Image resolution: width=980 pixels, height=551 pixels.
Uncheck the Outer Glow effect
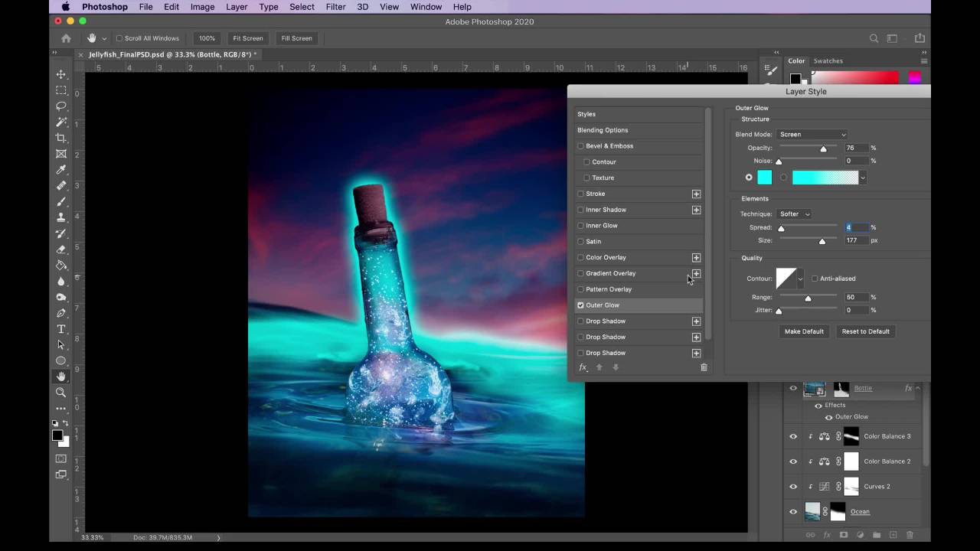click(x=580, y=305)
